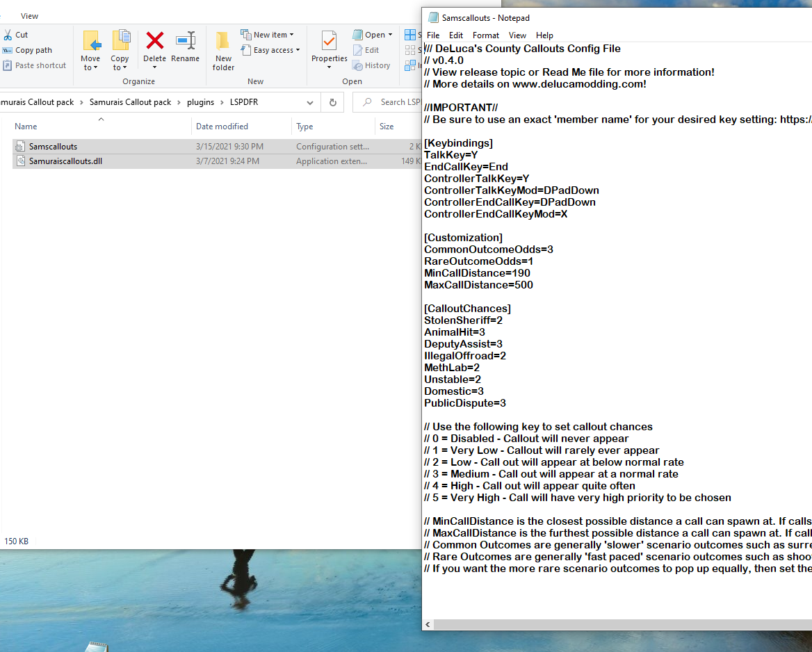Open the Copy to menu in ribbon
The image size is (812, 652).
pyautogui.click(x=120, y=50)
